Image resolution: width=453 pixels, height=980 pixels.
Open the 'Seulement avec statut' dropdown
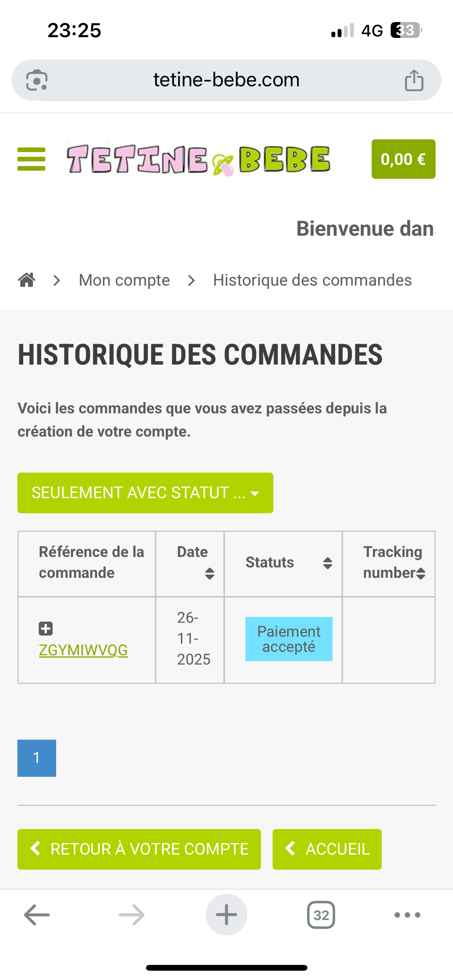coord(145,493)
